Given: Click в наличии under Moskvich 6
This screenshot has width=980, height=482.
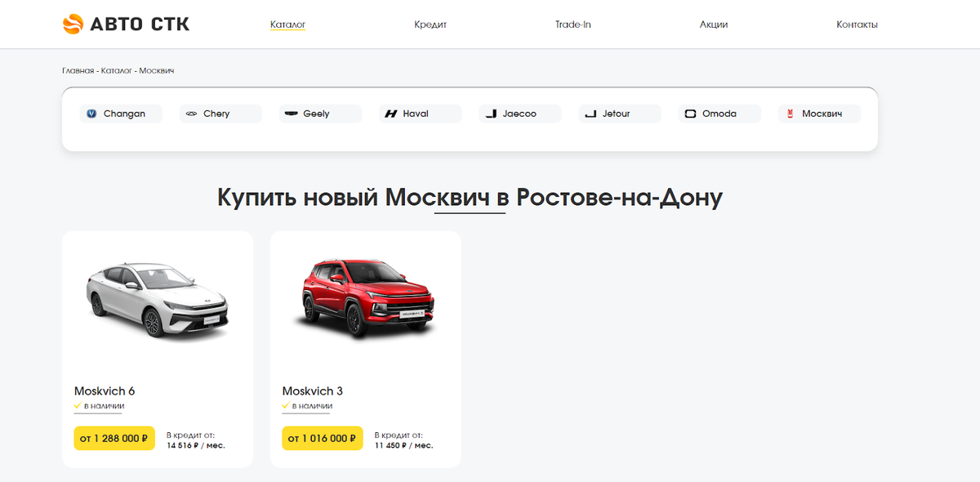Looking at the screenshot, I should click(x=104, y=406).
